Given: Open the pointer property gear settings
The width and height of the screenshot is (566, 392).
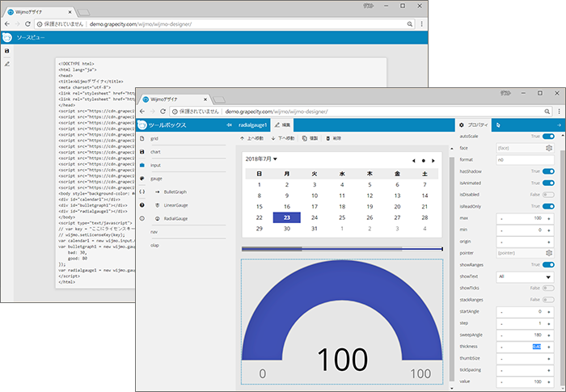Looking at the screenshot, I should coord(549,253).
